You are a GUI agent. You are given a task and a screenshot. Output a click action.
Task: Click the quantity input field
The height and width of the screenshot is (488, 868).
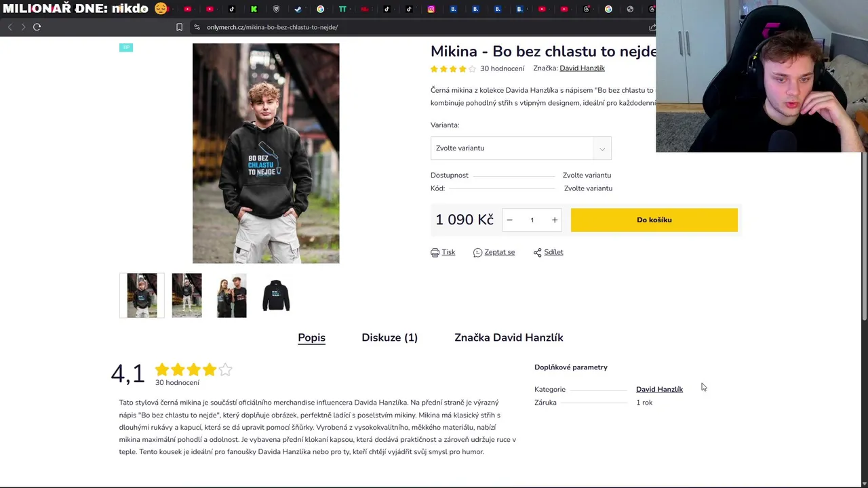532,220
